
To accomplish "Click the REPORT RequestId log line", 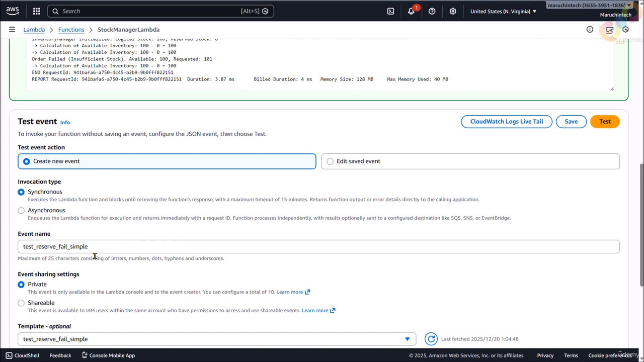I will 240,79.
